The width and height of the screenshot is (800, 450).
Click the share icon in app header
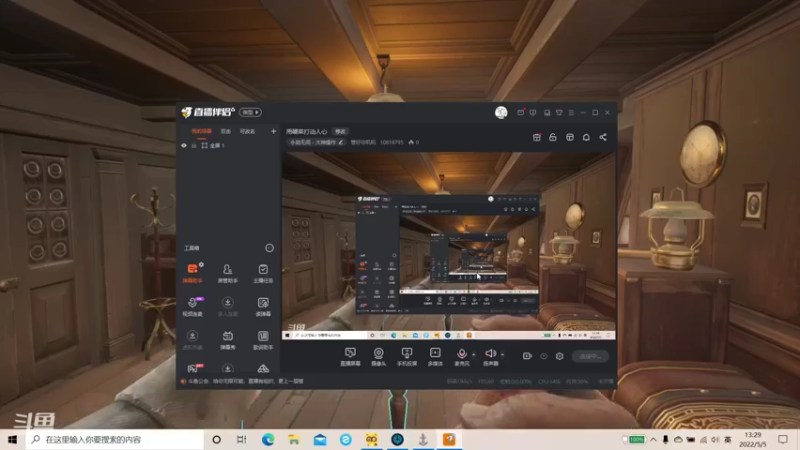pyautogui.click(x=603, y=137)
